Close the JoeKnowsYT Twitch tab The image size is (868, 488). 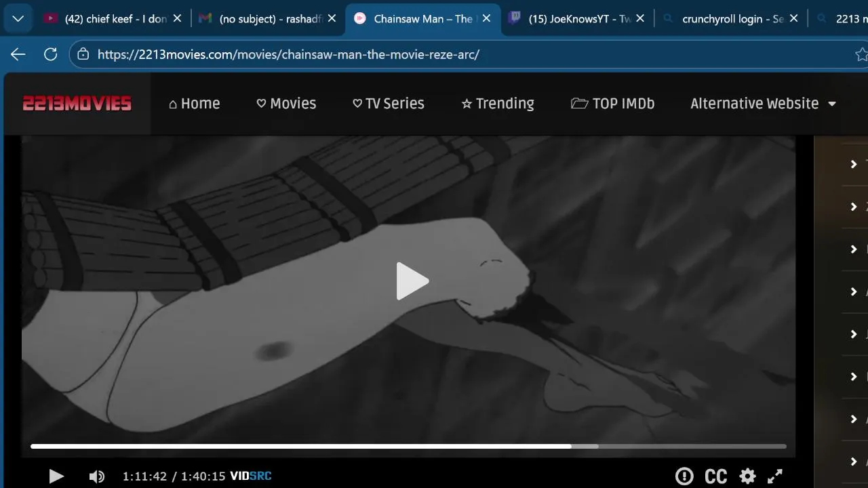click(640, 19)
